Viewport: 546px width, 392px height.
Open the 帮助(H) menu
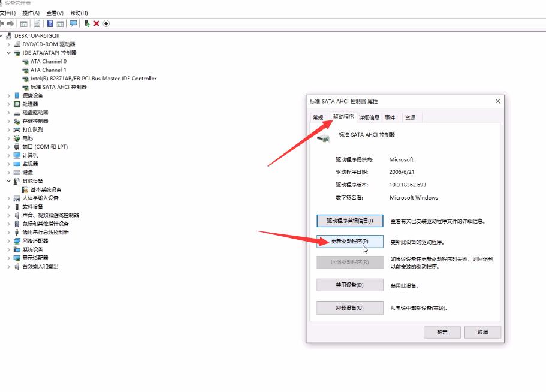79,13
